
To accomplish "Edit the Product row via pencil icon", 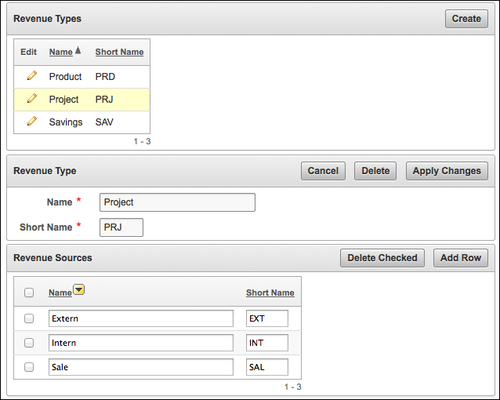I will 32,76.
